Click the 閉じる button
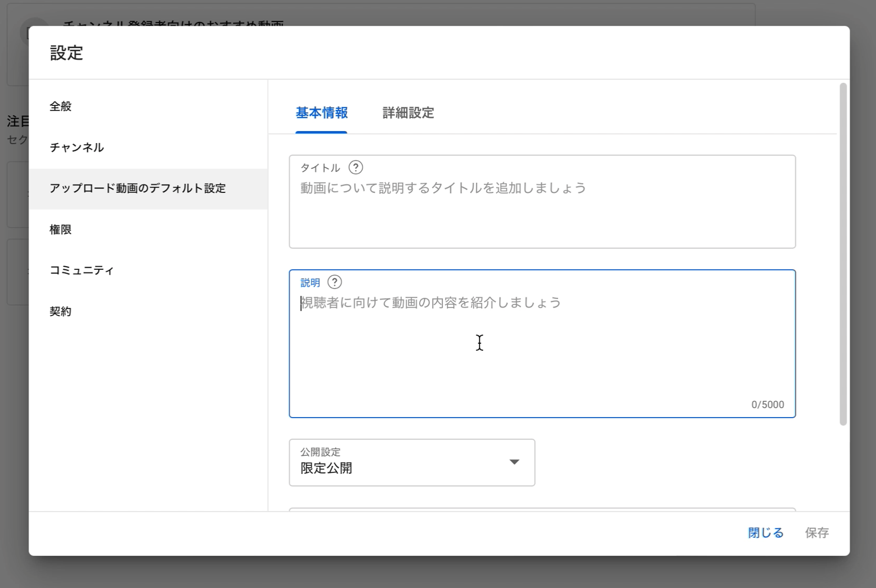 tap(765, 532)
